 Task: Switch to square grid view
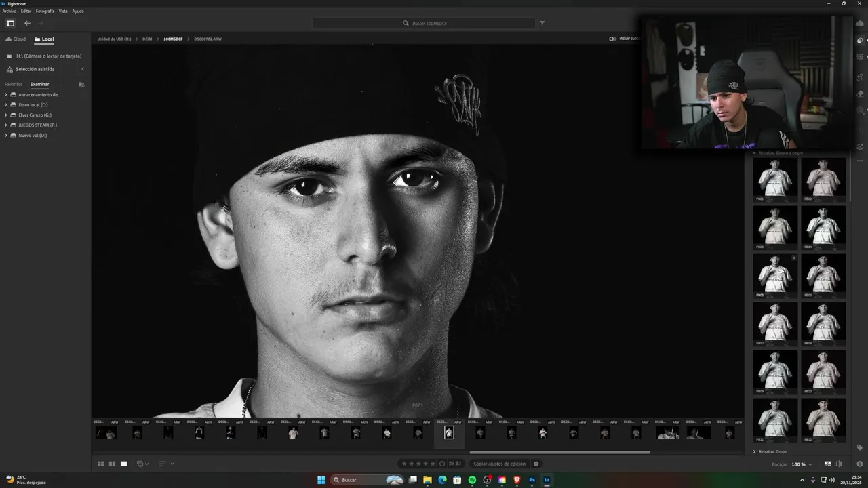112,464
